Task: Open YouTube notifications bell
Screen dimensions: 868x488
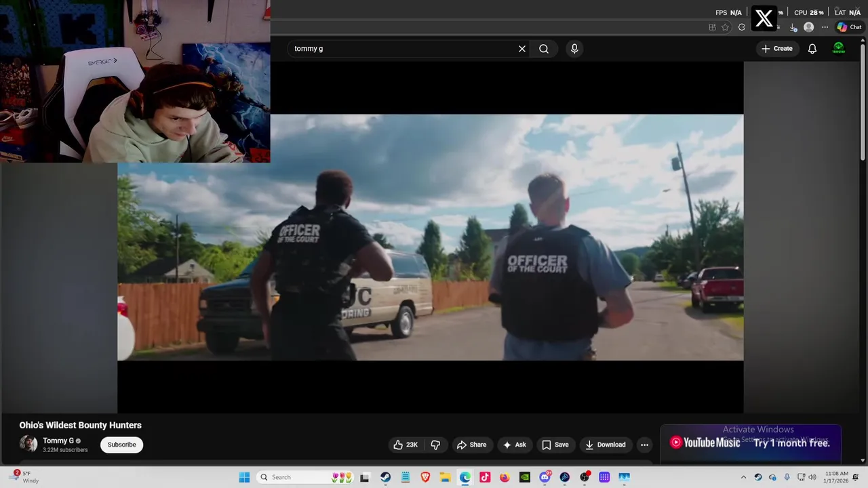Action: [812, 49]
